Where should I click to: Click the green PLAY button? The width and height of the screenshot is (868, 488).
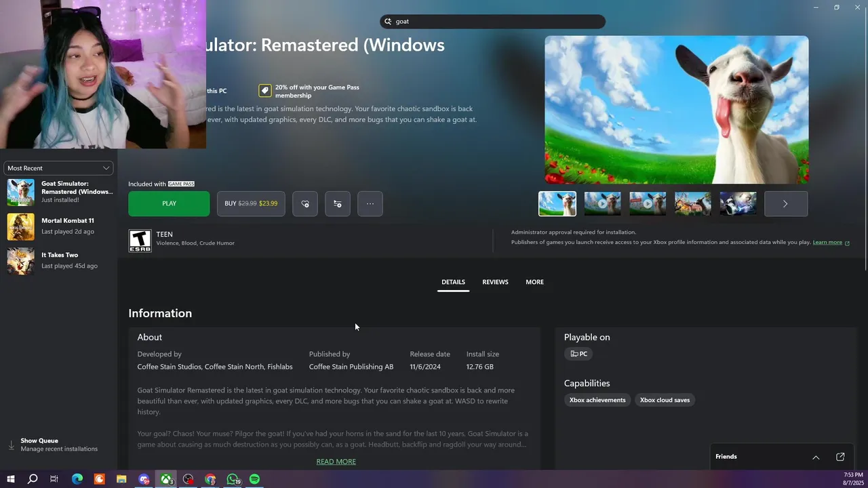coord(169,203)
